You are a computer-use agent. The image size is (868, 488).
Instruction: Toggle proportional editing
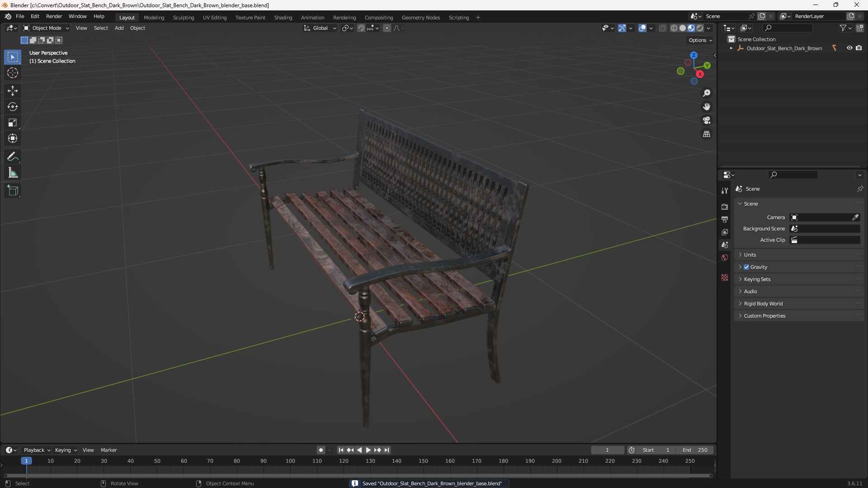click(x=387, y=28)
